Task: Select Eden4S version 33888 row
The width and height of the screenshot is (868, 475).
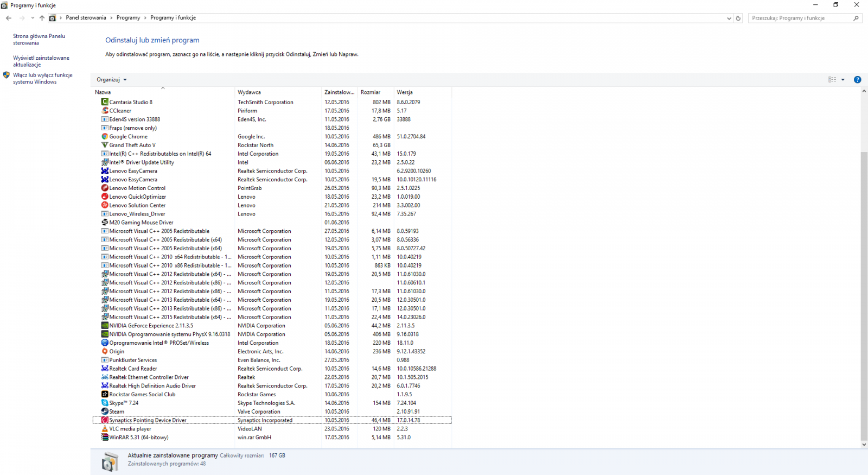Action: [x=272, y=119]
